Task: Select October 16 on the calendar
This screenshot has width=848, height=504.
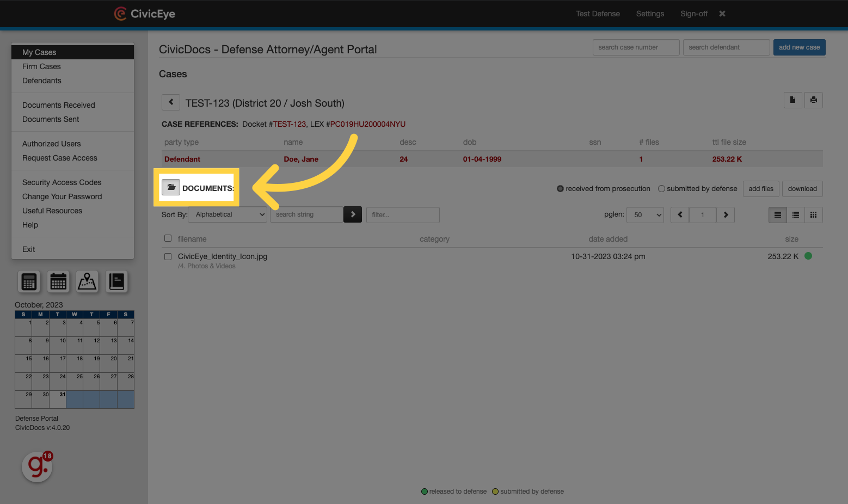Action: pyautogui.click(x=41, y=363)
